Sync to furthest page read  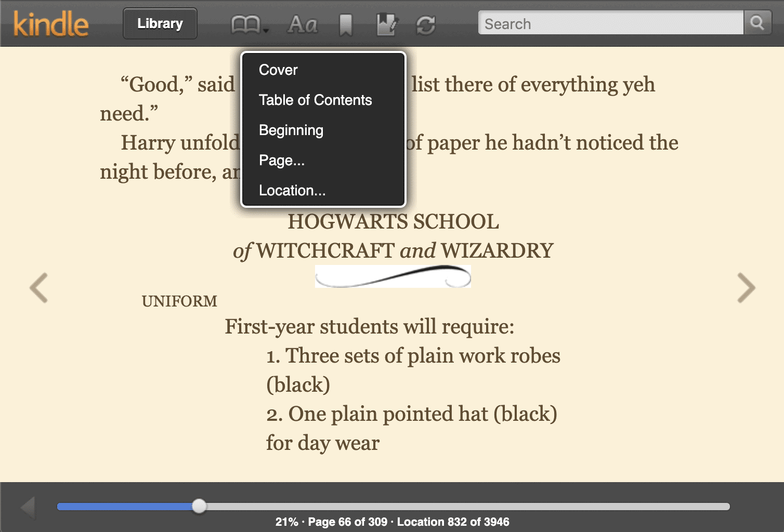coord(425,23)
